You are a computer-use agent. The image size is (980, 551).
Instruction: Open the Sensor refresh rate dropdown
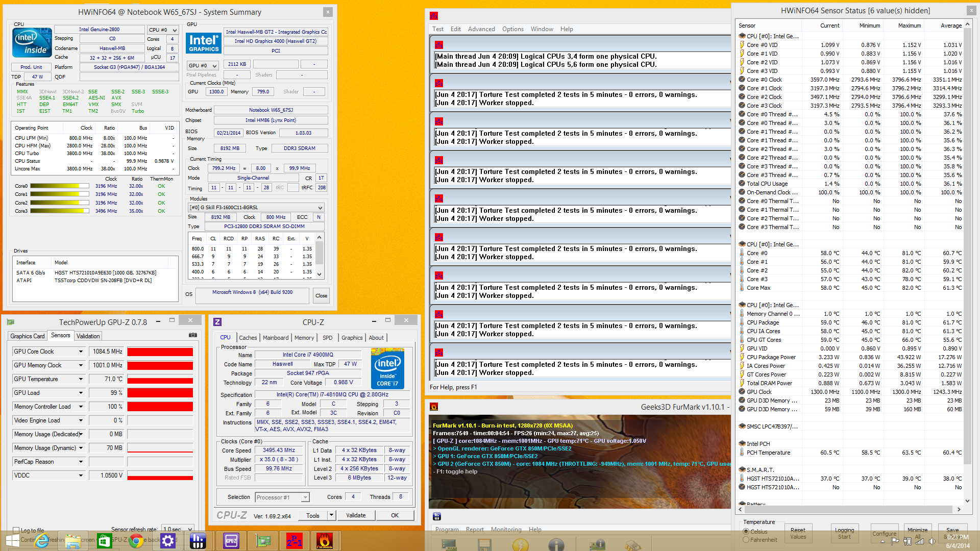tap(178, 529)
